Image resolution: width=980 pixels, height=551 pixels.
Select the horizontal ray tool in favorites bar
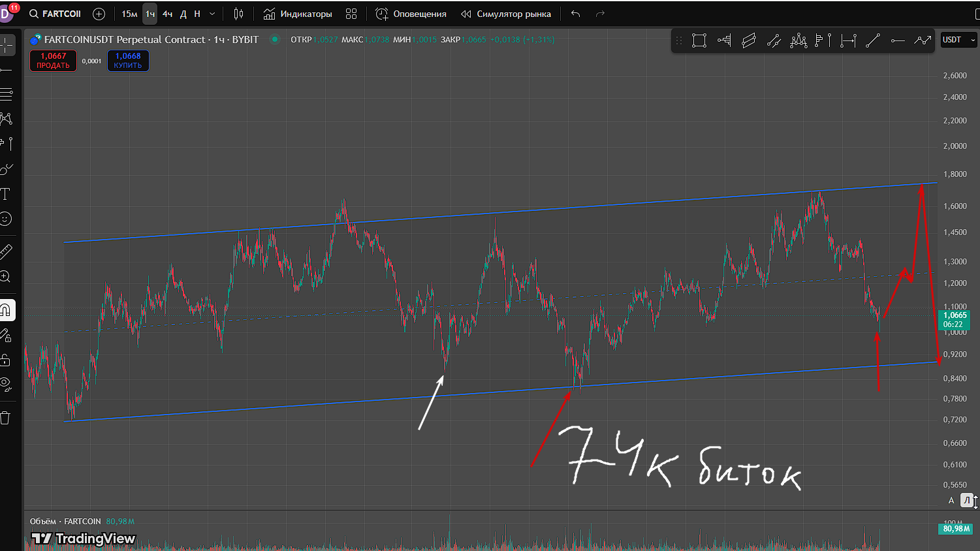898,40
